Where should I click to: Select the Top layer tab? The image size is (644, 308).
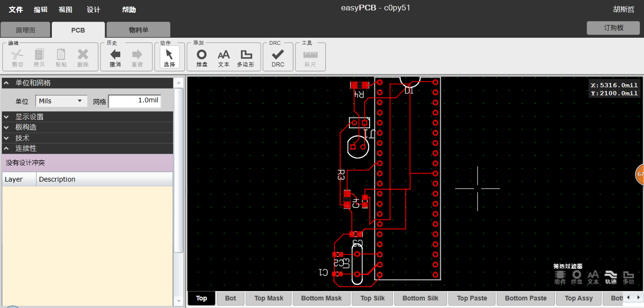201,298
